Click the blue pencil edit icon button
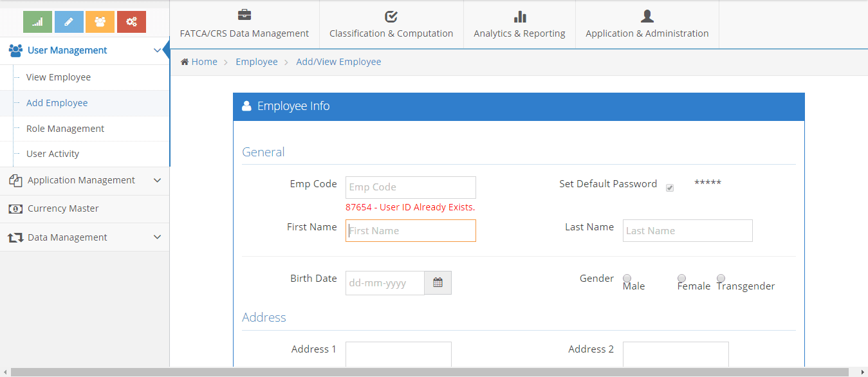Viewport: 868px width, 377px height. pyautogui.click(x=69, y=22)
